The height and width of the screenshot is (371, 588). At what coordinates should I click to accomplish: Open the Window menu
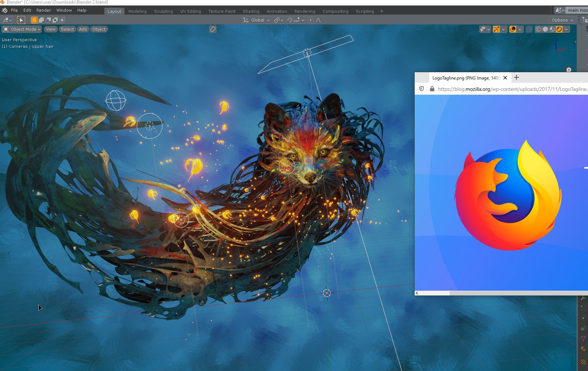click(x=64, y=10)
